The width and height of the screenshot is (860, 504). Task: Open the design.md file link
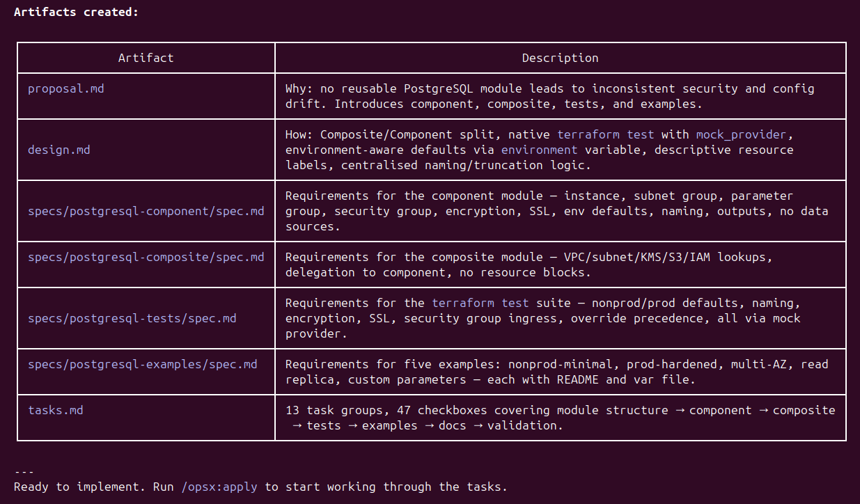[x=58, y=150]
